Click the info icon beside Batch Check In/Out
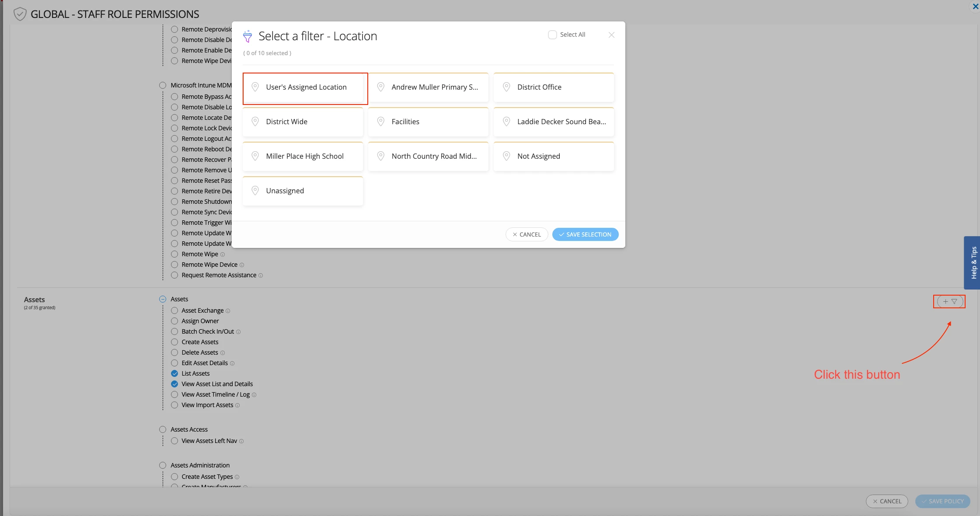Image resolution: width=980 pixels, height=516 pixels. [238, 332]
